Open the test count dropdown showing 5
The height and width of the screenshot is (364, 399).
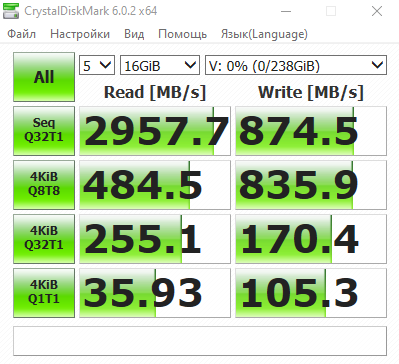97,65
